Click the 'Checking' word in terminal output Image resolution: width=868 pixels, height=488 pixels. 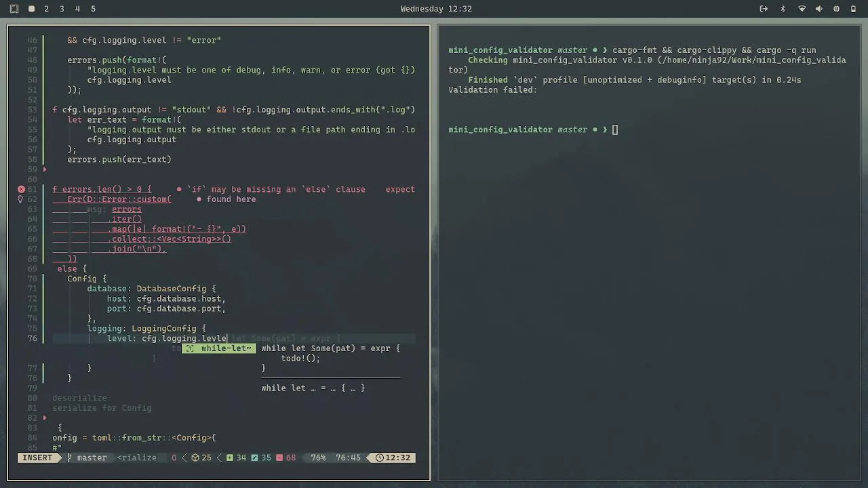tap(488, 60)
